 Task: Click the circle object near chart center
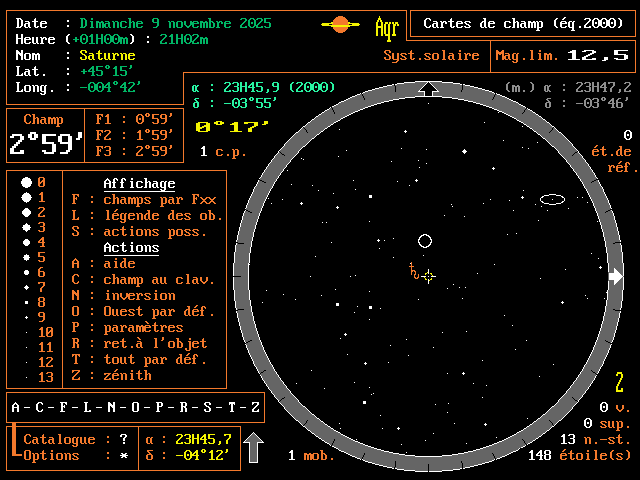tap(425, 241)
